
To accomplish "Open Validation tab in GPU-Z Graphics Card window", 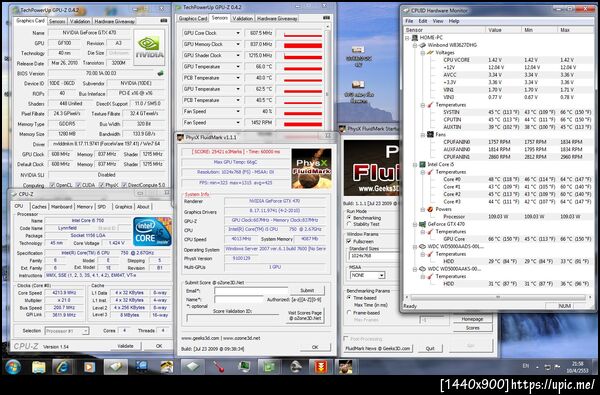I will (x=80, y=21).
